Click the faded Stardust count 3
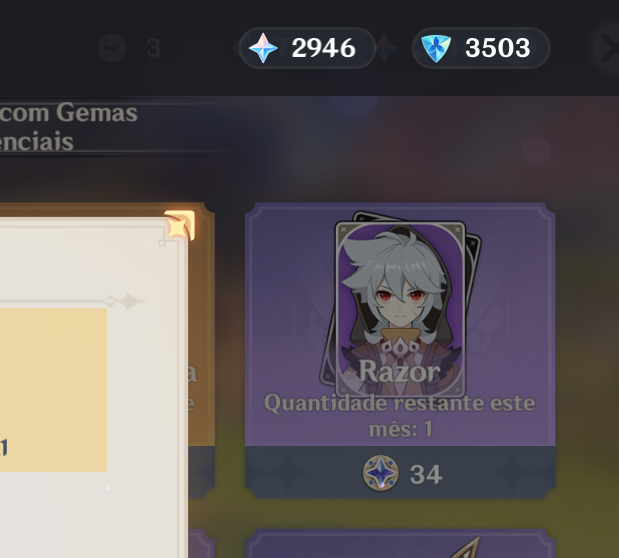Image resolution: width=619 pixels, height=558 pixels. pyautogui.click(x=154, y=48)
